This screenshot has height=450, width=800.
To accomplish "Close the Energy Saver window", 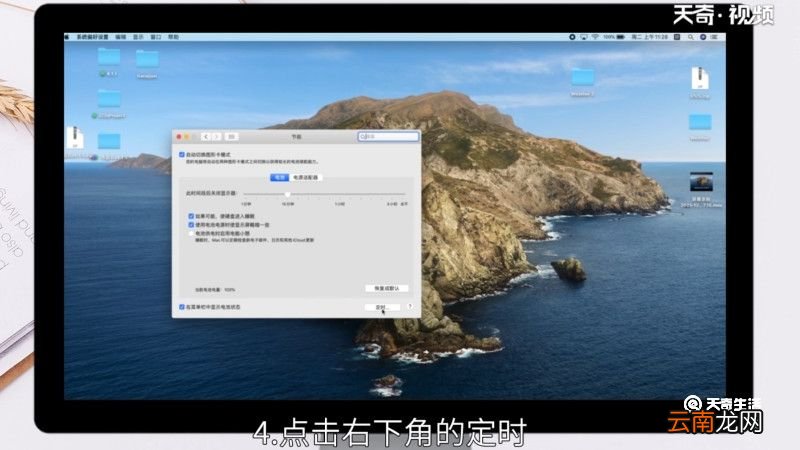I will [x=179, y=137].
